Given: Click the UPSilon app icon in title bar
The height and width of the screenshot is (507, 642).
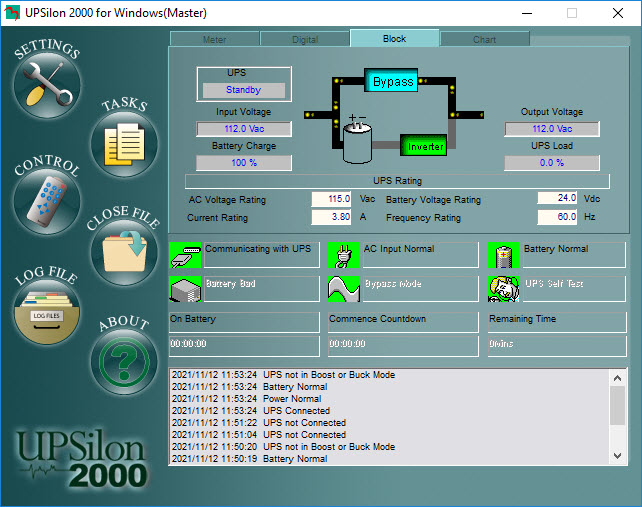Looking at the screenshot, I should pos(12,13).
